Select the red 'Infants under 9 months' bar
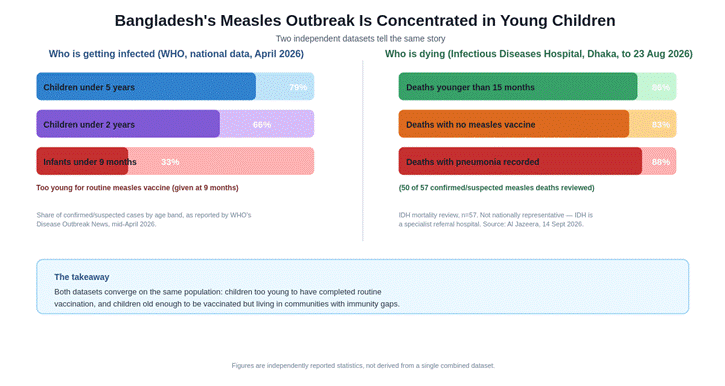 point(82,161)
